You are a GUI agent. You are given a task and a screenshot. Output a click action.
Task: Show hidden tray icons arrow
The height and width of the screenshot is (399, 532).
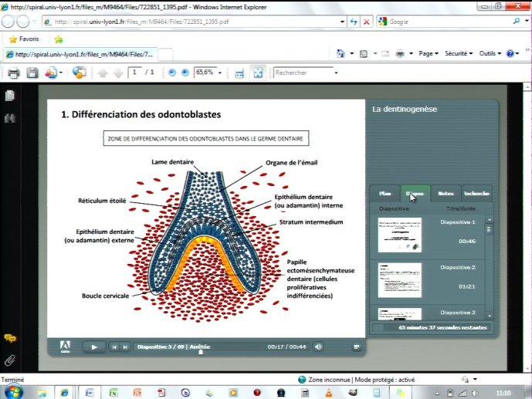(x=437, y=394)
